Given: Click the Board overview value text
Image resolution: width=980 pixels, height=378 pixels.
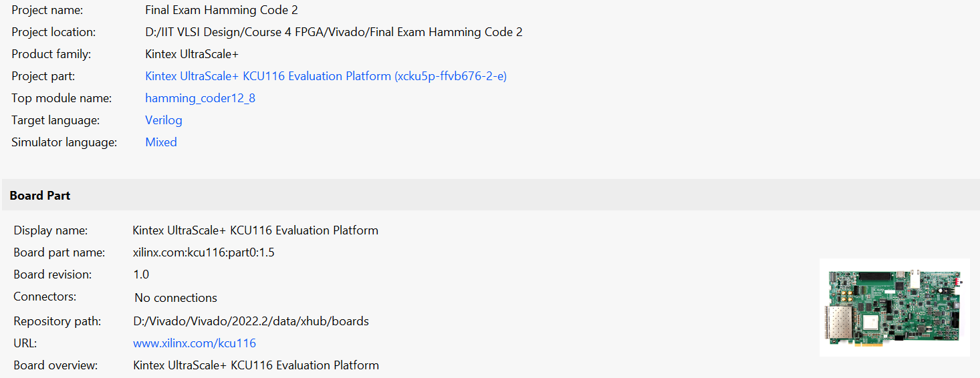Looking at the screenshot, I should (x=255, y=365).
